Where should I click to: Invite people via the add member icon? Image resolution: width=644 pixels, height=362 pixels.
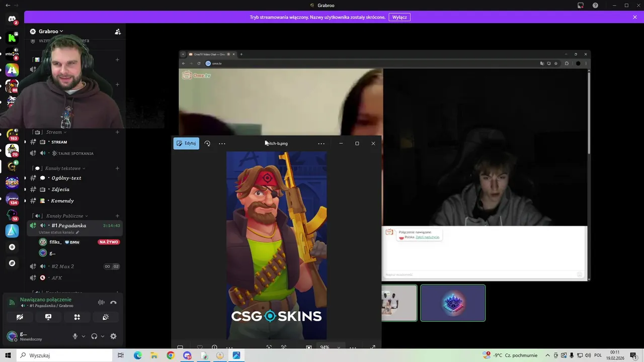118,32
